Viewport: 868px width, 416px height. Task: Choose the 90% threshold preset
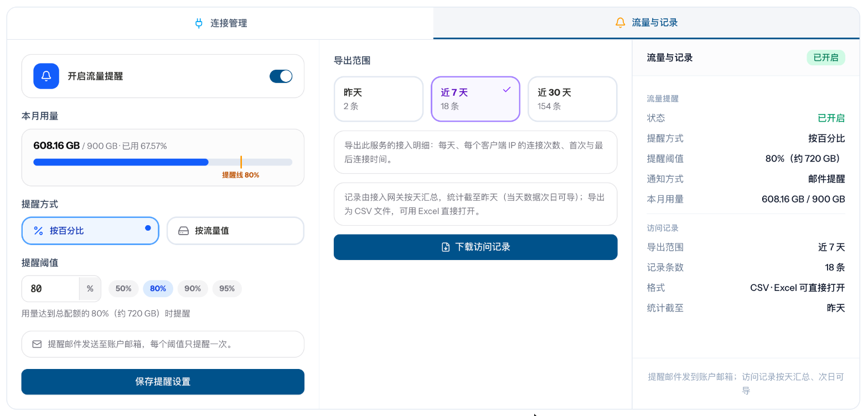click(193, 289)
